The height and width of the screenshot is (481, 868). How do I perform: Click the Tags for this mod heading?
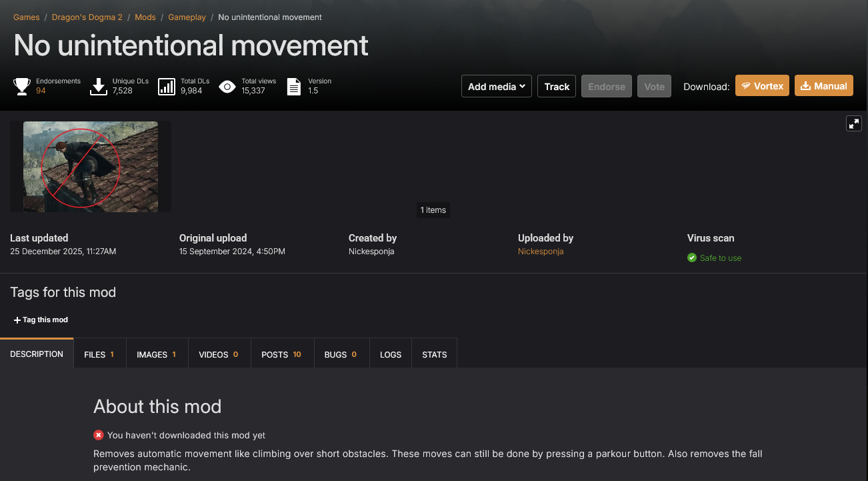pos(63,292)
